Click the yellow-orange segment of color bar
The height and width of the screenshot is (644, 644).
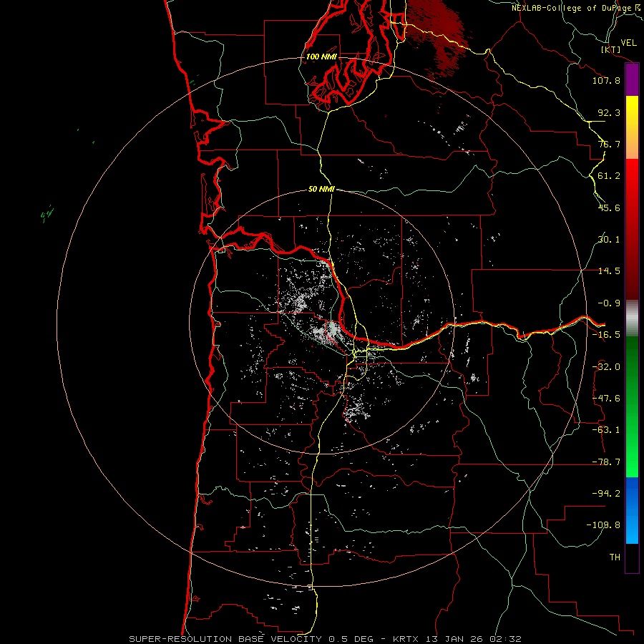tap(632, 127)
